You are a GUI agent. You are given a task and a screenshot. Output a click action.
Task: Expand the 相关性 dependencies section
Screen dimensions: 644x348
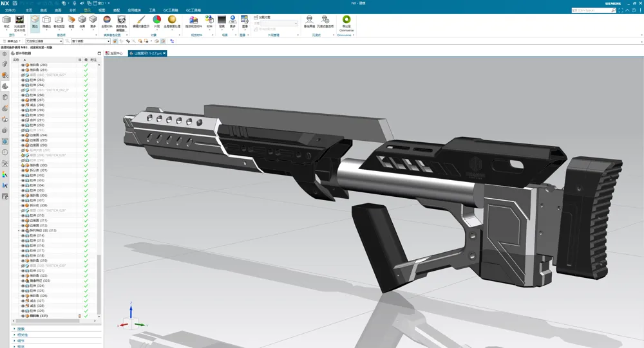point(14,335)
